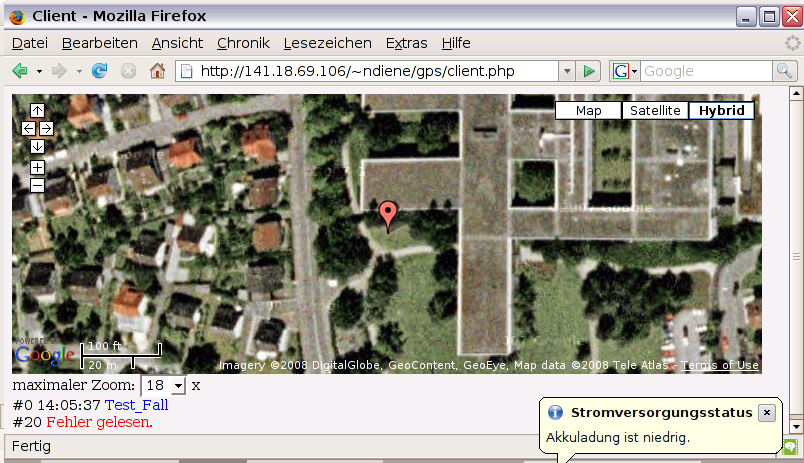Open the Lesezeichen menu
This screenshot has height=463, width=804.
[327, 43]
